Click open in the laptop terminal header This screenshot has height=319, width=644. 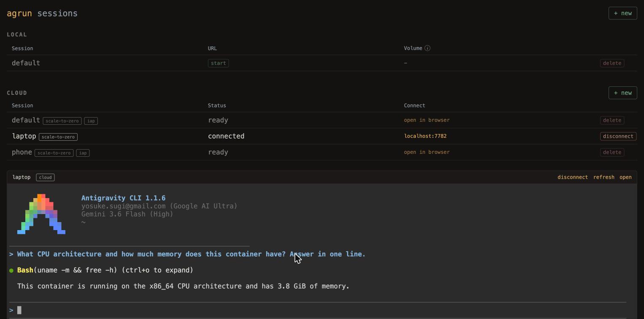pyautogui.click(x=625, y=177)
